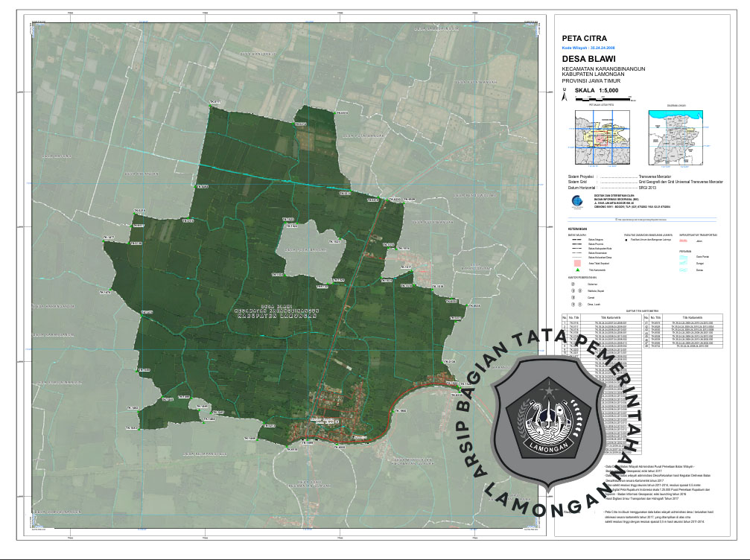Click the north arrow compass symbol
Viewport: 750px width, 560px height.
coord(565,95)
